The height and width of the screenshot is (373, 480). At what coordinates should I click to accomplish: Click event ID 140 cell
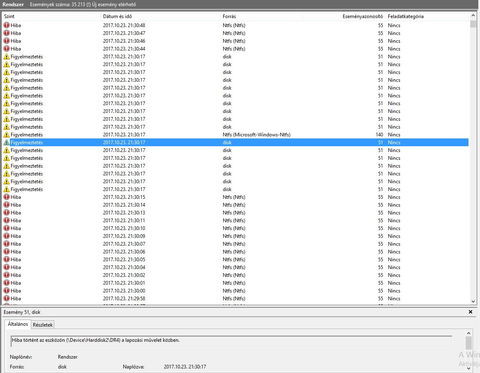click(x=379, y=135)
